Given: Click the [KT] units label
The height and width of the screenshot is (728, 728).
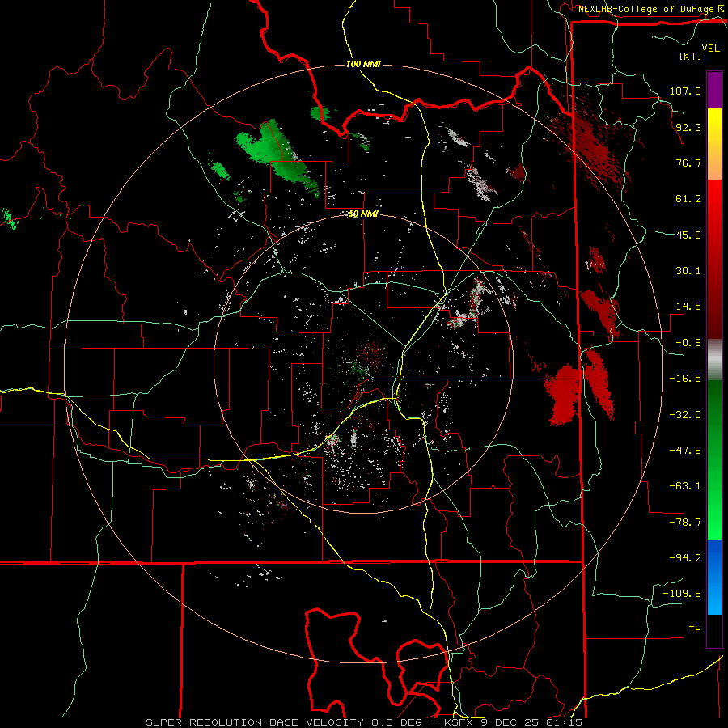Looking at the screenshot, I should (690, 56).
